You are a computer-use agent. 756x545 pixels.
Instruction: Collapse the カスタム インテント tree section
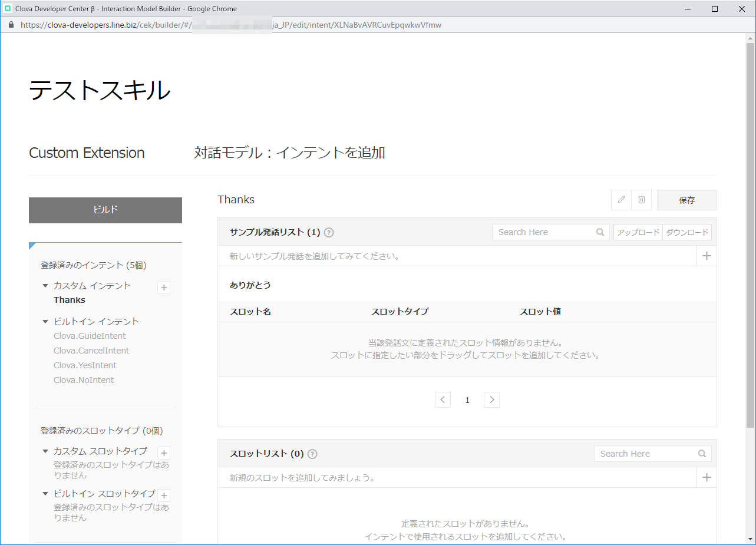point(45,286)
